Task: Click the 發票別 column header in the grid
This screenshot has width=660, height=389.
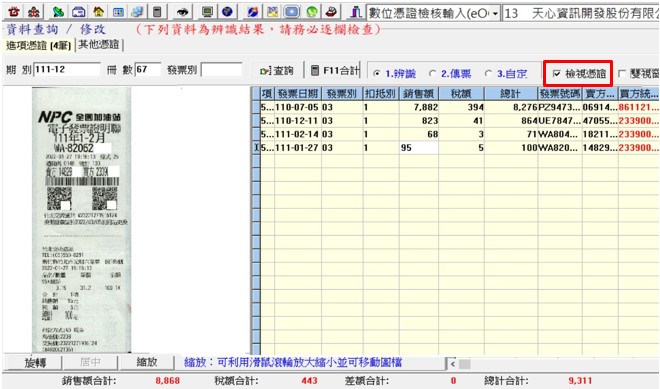Action: coord(342,93)
